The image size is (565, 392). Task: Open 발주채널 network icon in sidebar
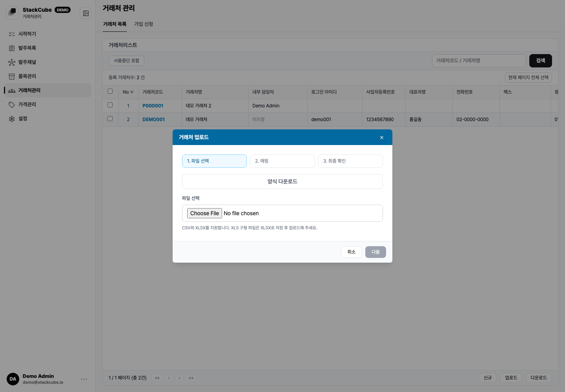click(12, 62)
